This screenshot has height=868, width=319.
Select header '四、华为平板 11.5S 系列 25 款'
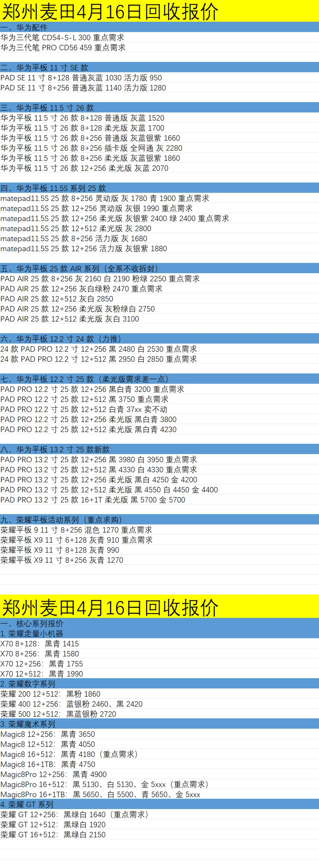click(x=159, y=188)
